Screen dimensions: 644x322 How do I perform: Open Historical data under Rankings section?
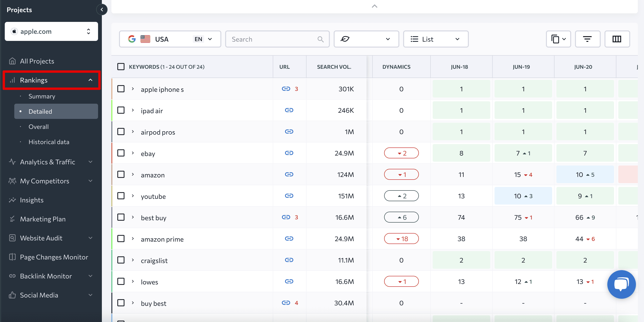(49, 142)
